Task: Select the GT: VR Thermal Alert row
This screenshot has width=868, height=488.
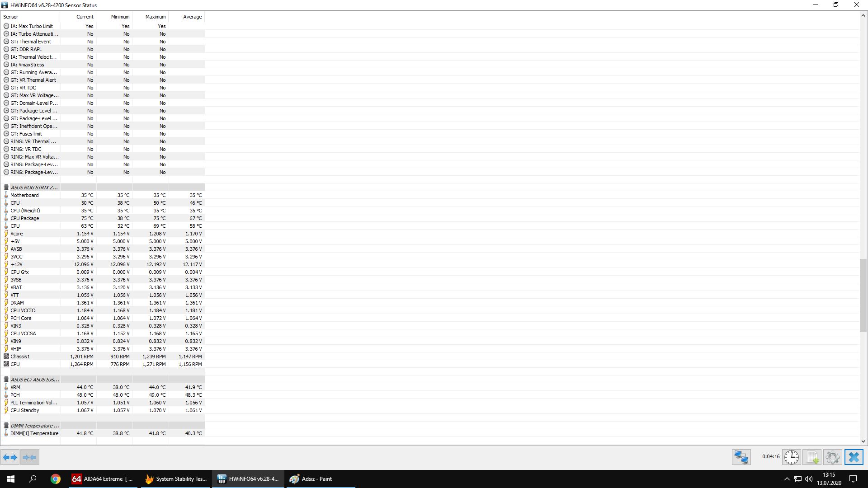Action: click(x=103, y=80)
